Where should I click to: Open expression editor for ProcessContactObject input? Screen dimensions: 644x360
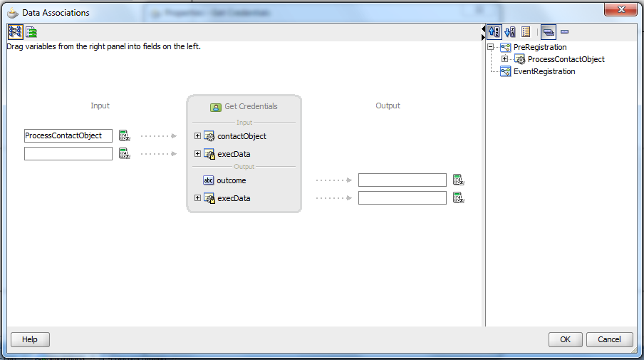click(124, 135)
